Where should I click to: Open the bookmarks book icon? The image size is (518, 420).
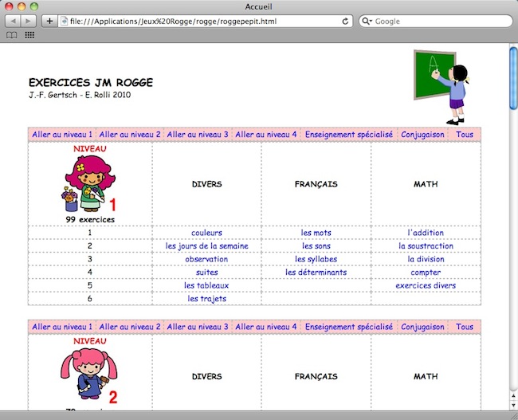pos(11,35)
